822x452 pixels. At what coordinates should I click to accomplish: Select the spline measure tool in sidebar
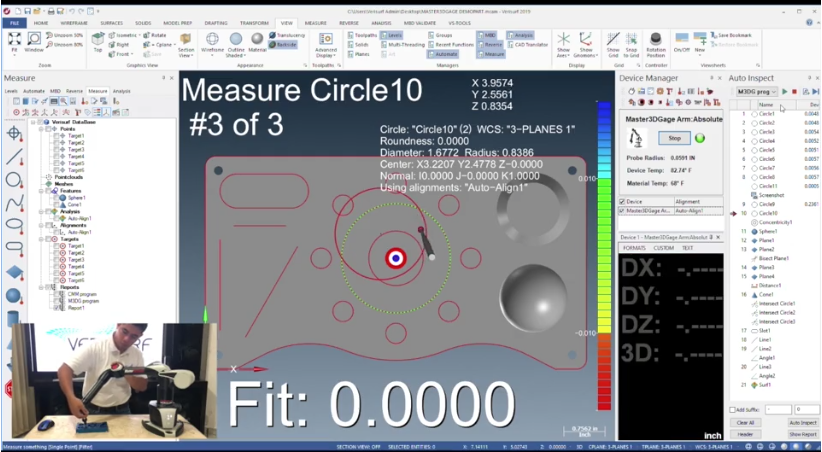tap(14, 202)
